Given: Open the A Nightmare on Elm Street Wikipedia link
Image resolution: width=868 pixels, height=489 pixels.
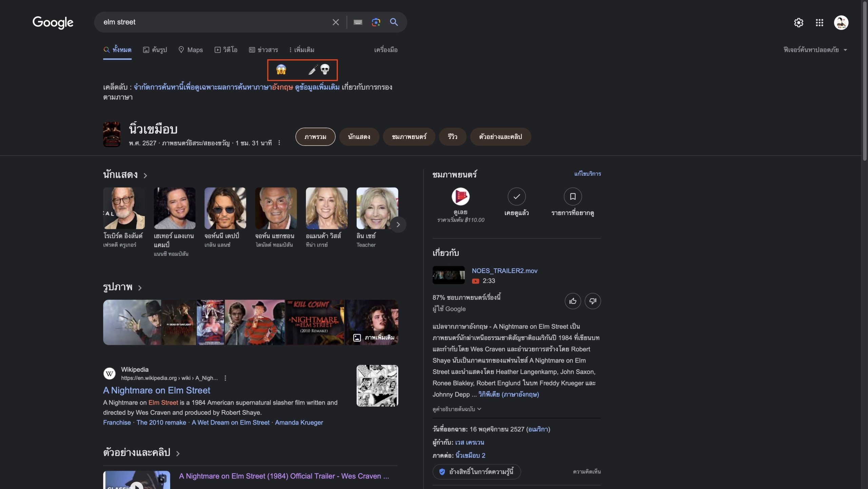Looking at the screenshot, I should point(156,390).
